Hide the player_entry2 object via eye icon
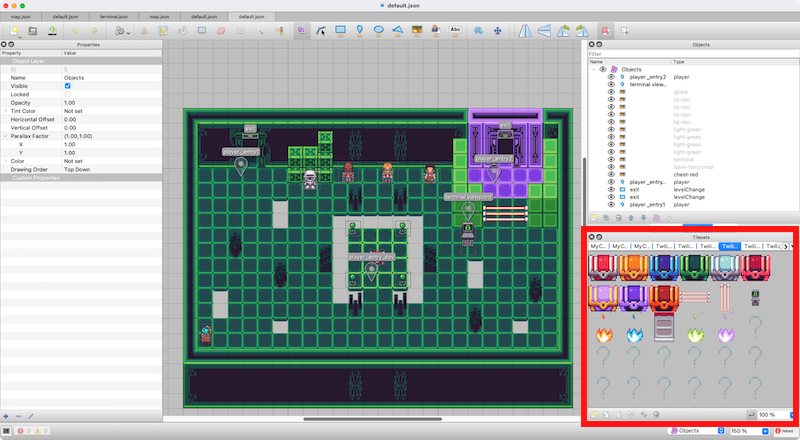800x440 pixels. pyautogui.click(x=611, y=77)
